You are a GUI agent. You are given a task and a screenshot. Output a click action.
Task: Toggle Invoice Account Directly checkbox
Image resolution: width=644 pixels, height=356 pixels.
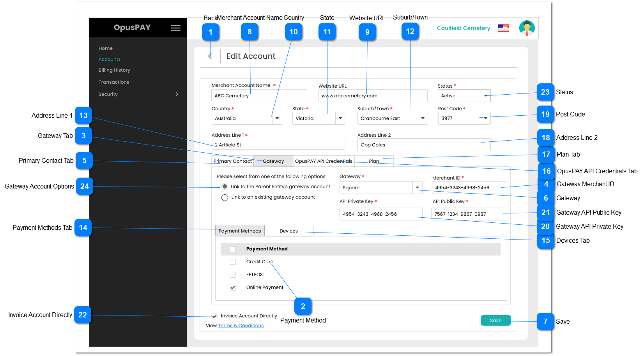click(214, 316)
